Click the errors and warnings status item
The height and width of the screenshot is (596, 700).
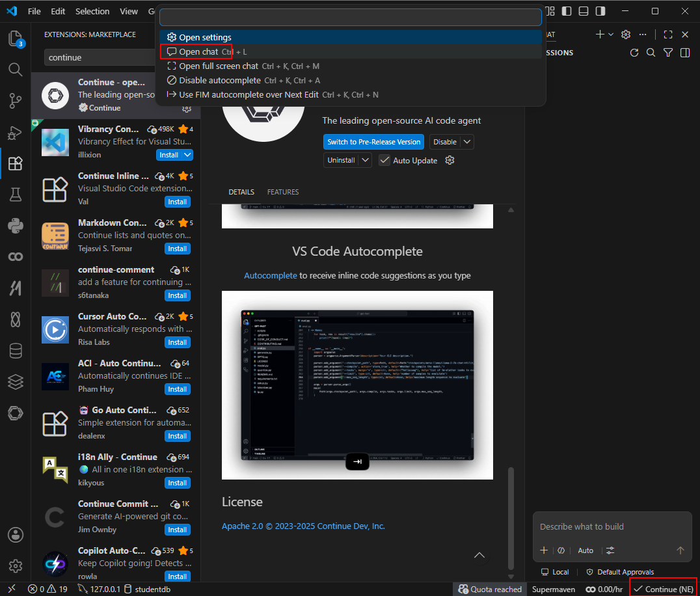click(47, 589)
